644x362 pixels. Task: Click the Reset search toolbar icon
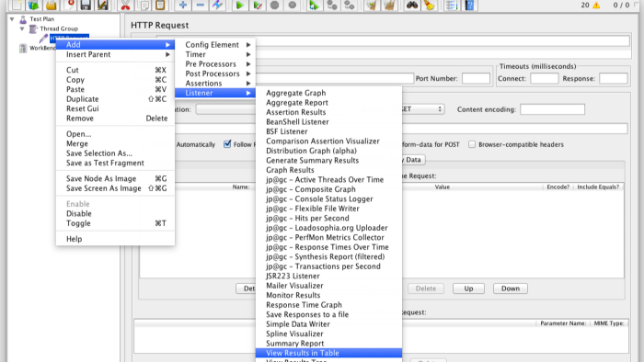430,5
